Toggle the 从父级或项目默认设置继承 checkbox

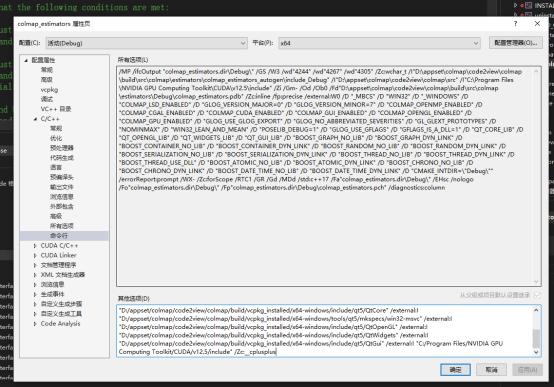537,295
